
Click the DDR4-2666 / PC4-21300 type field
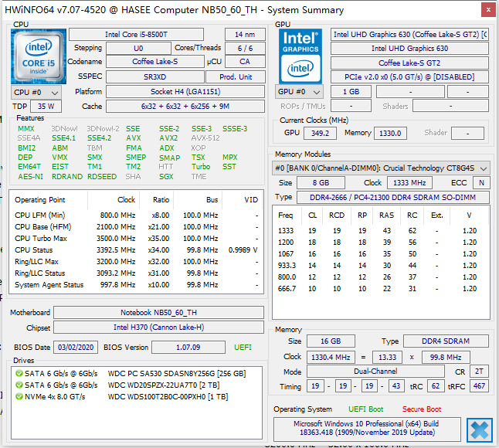393,197
